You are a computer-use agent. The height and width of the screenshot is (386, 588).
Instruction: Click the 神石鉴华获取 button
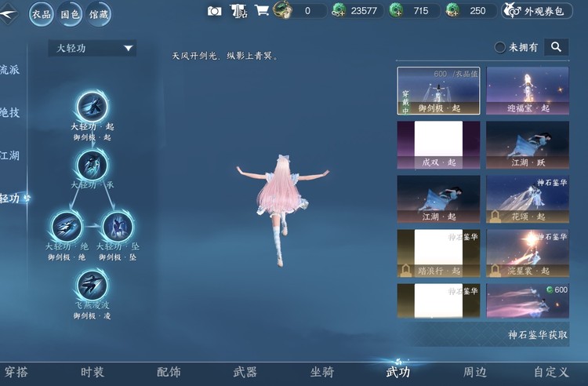coord(537,334)
